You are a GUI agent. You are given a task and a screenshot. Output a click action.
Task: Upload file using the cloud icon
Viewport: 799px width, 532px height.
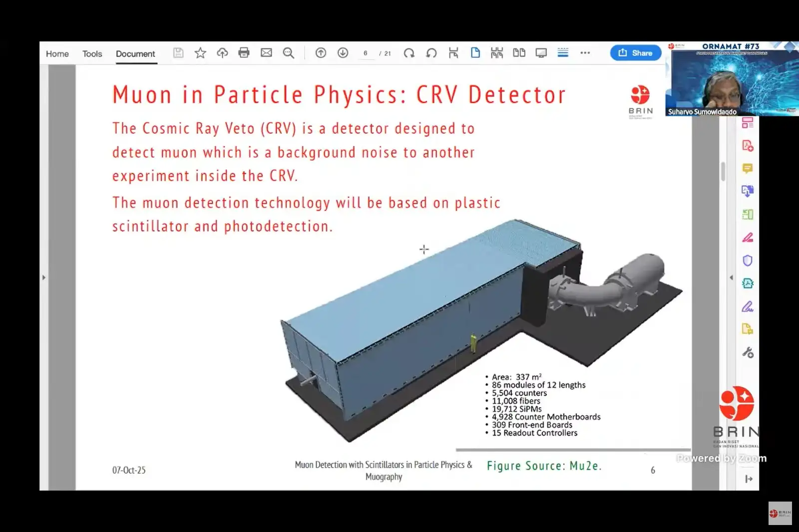(222, 53)
